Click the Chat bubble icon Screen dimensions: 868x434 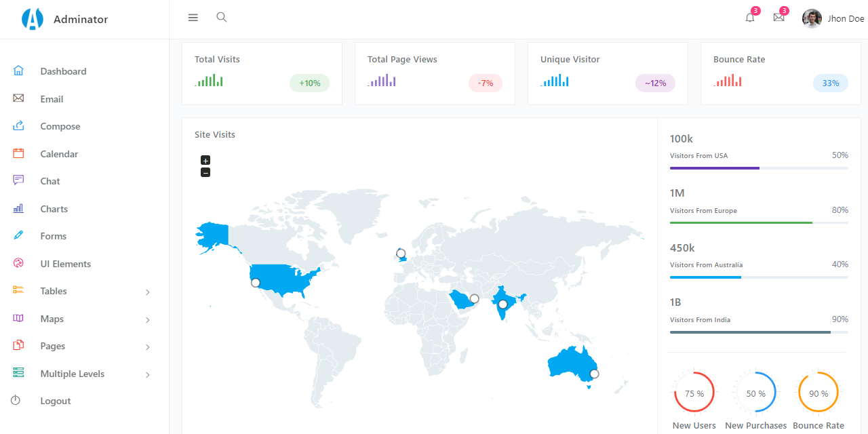point(18,180)
